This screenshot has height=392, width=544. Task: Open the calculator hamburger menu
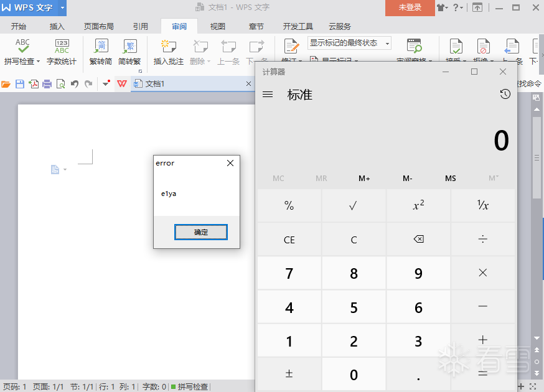[268, 95]
